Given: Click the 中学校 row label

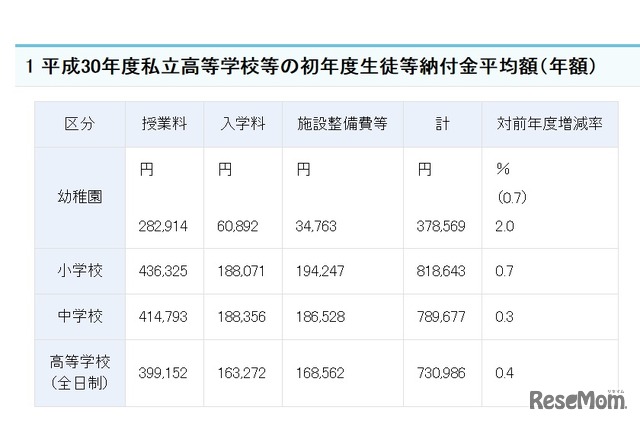Looking at the screenshot, I should point(80,316).
